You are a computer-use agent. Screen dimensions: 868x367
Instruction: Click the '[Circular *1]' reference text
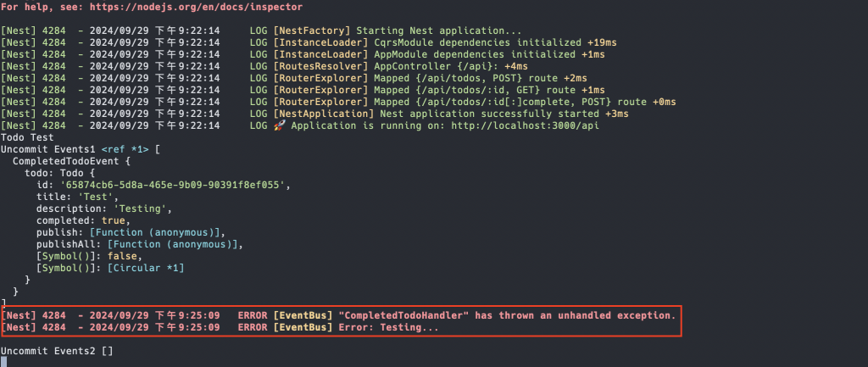(146, 268)
